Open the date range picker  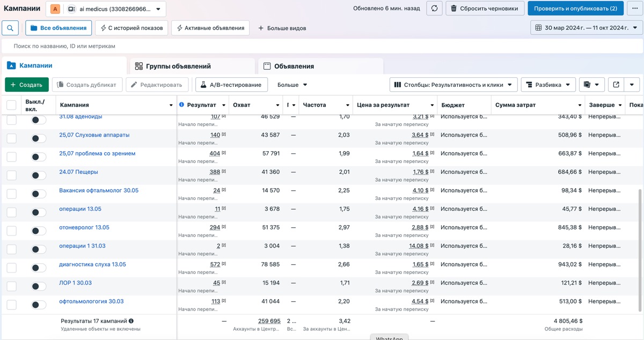click(x=587, y=28)
